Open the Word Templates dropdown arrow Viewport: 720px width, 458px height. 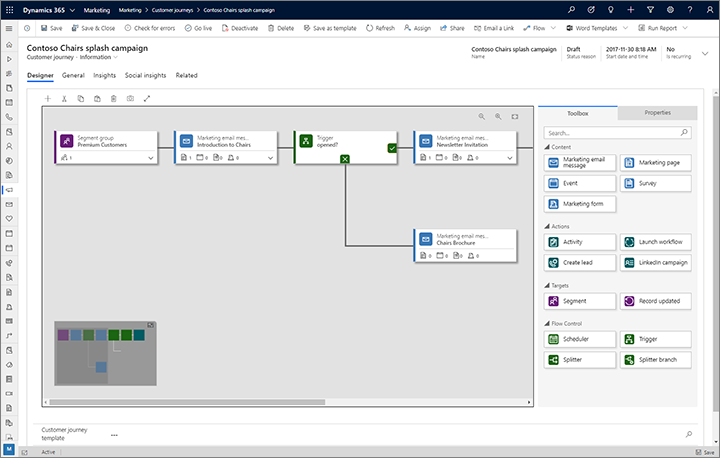tap(625, 28)
